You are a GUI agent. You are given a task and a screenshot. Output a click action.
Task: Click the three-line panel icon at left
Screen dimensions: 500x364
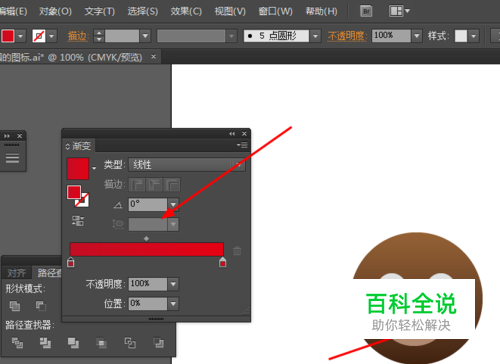click(12, 158)
